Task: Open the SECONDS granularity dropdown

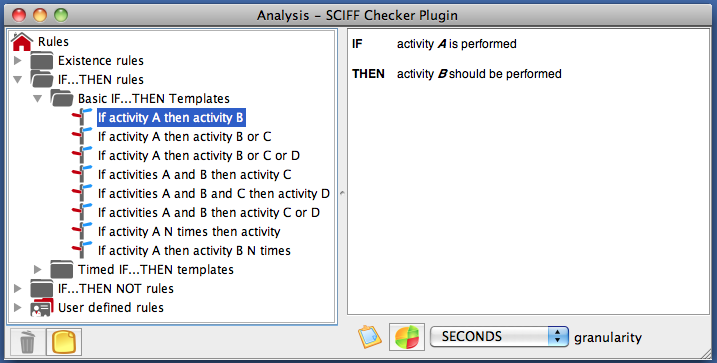Action: point(499,337)
